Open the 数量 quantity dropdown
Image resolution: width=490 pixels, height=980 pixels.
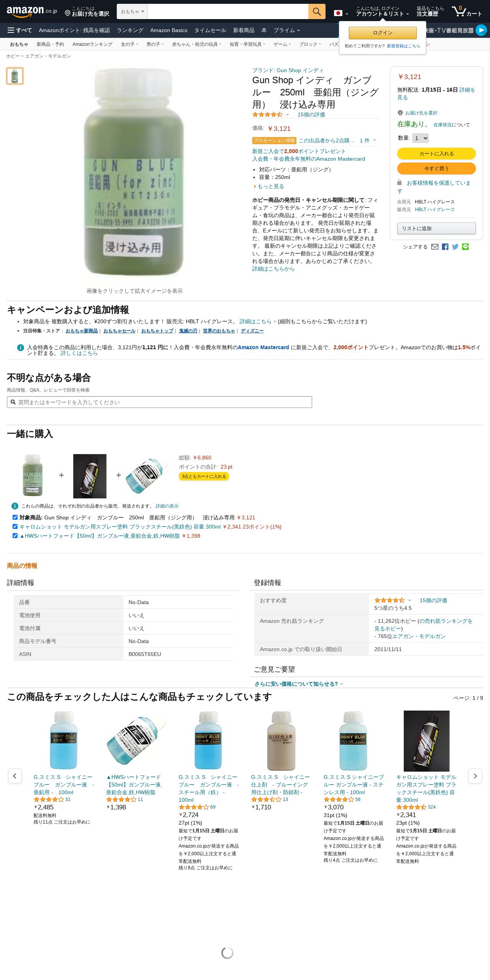coord(420,138)
